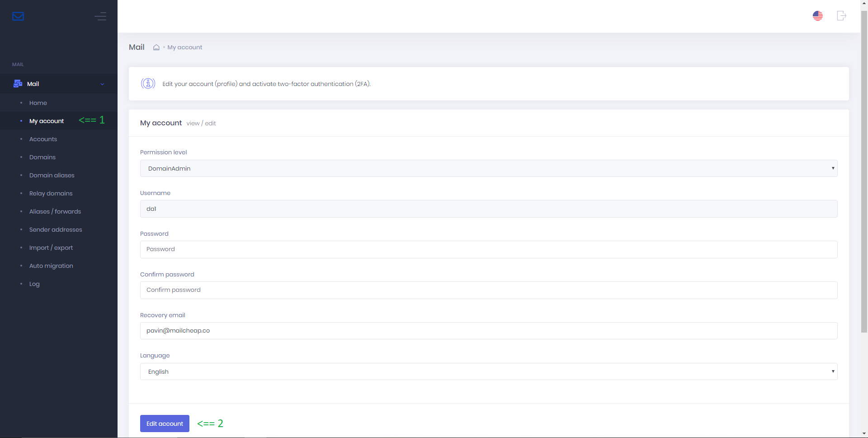Open the Log sidebar item
868x438 pixels.
[x=34, y=284]
